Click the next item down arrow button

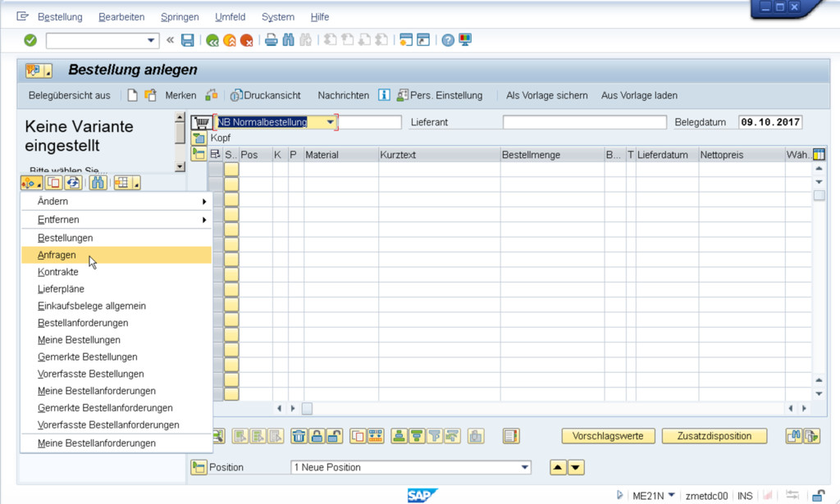576,468
